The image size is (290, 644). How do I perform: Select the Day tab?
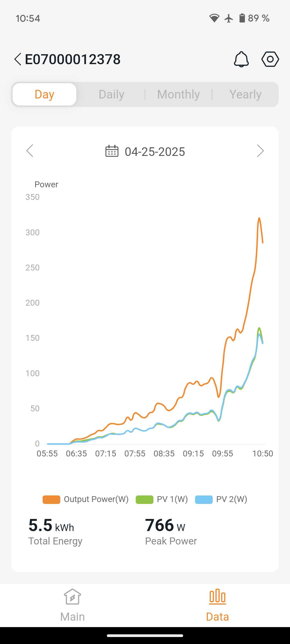pos(45,94)
